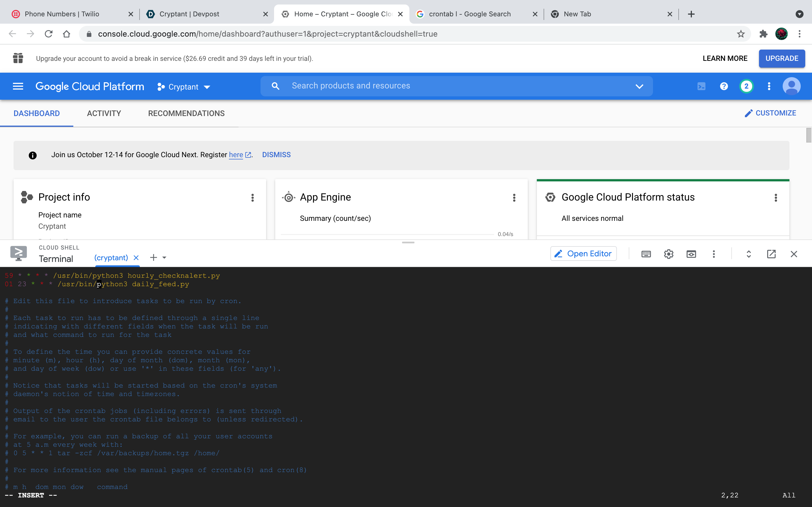Image resolution: width=812 pixels, height=507 pixels.
Task: Expand the search bar dropdown chevron
Action: tap(639, 86)
